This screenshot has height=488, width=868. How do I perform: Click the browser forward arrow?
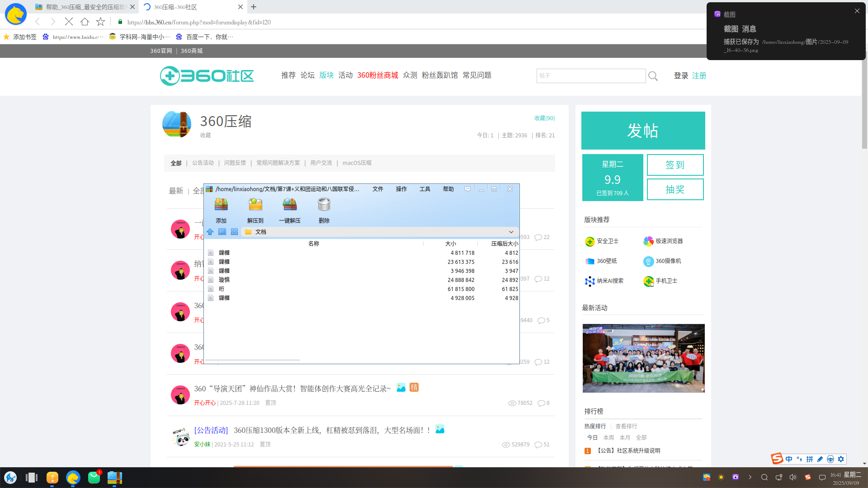coord(53,21)
